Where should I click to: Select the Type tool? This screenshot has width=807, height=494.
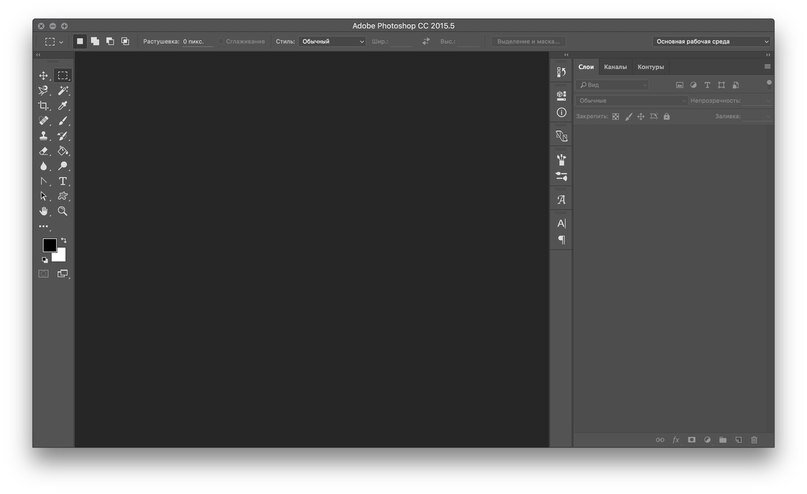[x=63, y=181]
